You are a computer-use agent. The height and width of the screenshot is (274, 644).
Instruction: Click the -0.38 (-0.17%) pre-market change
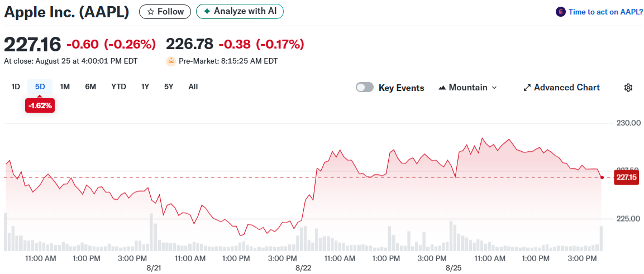261,44
